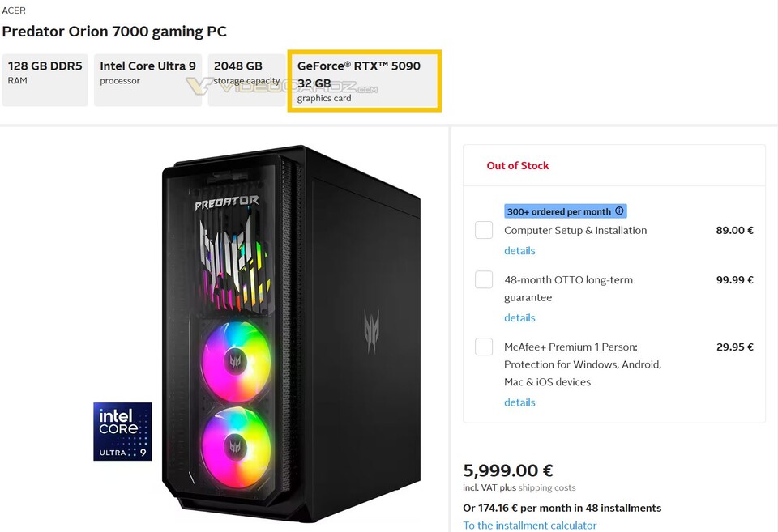Viewport: 778px width, 532px height.
Task: Click the info icon next to ordered per month
Action: point(618,211)
